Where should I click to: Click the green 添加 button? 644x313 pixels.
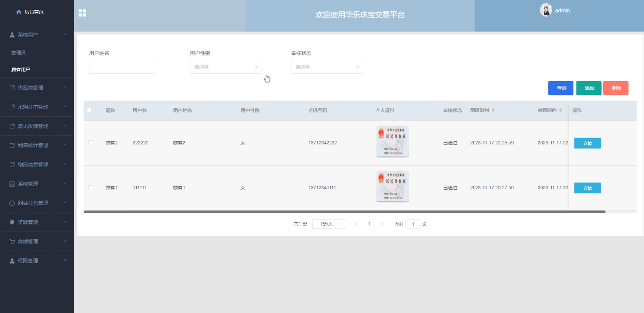[x=589, y=88]
